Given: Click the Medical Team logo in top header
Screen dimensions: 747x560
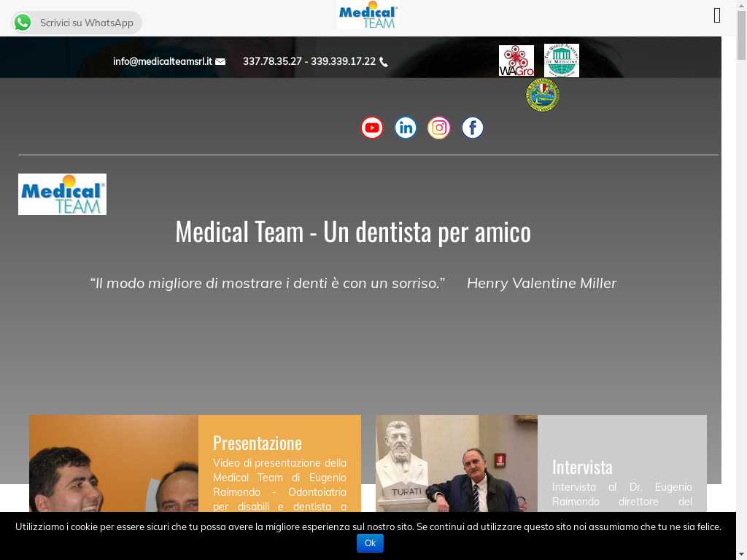Looking at the screenshot, I should coord(368,16).
